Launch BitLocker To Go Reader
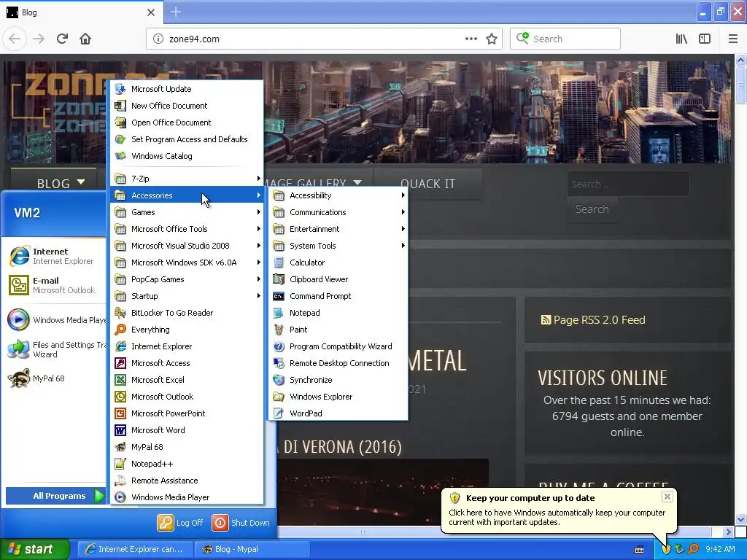The height and width of the screenshot is (560, 747). click(187, 312)
